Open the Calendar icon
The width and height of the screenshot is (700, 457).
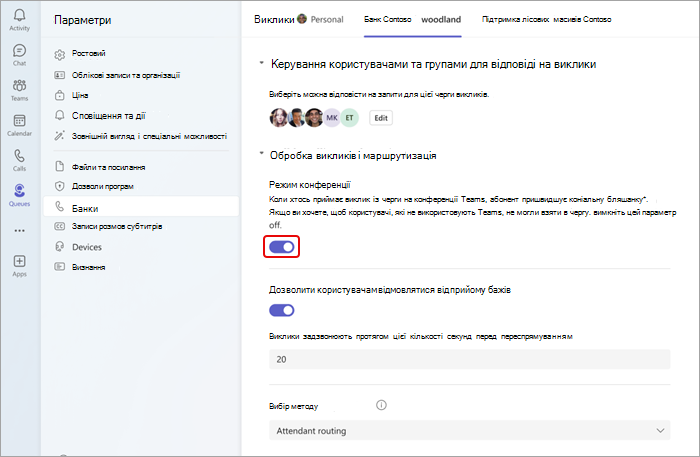tap(19, 121)
